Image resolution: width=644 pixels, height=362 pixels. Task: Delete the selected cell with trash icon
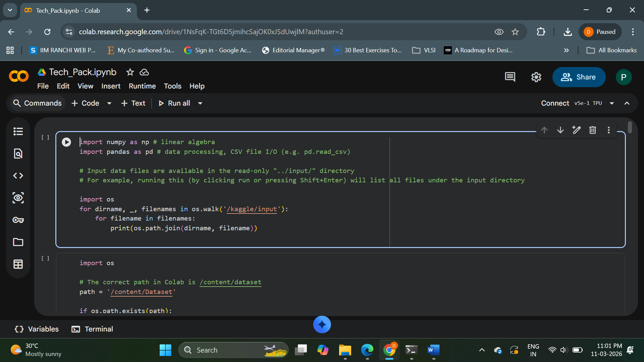(593, 130)
